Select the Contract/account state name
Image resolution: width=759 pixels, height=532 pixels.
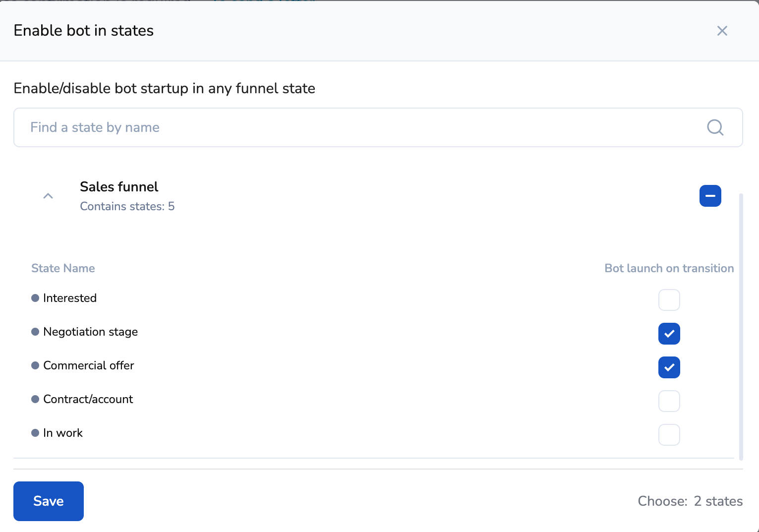tap(88, 399)
